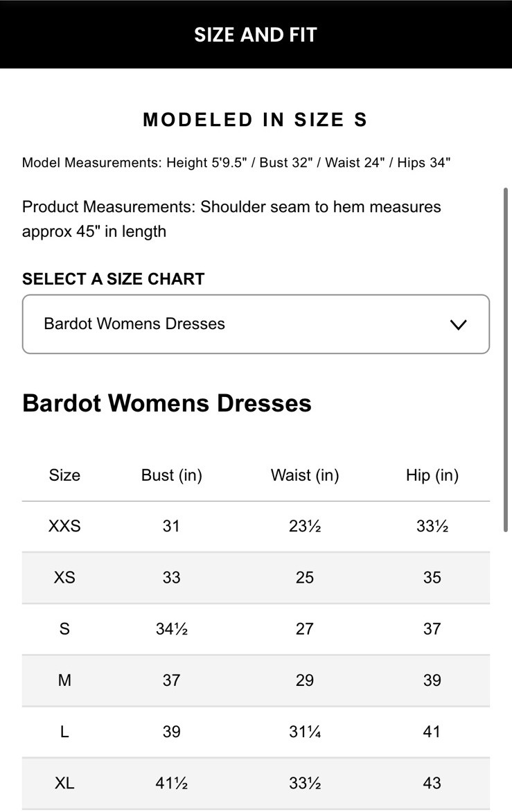Select the Hip (in) column header
This screenshot has height=812, width=512.
point(432,475)
